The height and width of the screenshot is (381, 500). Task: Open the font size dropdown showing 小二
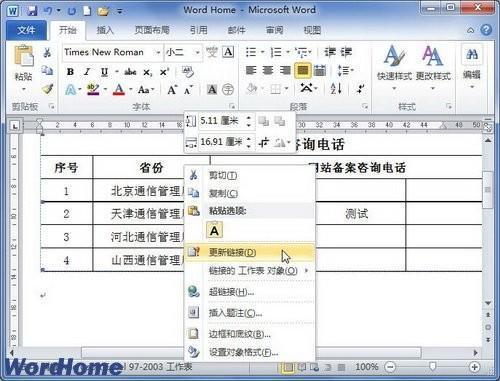pos(197,52)
